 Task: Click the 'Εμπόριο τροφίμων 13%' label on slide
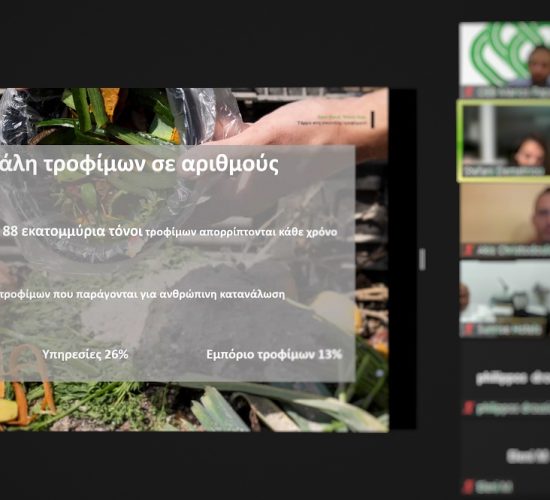274,355
